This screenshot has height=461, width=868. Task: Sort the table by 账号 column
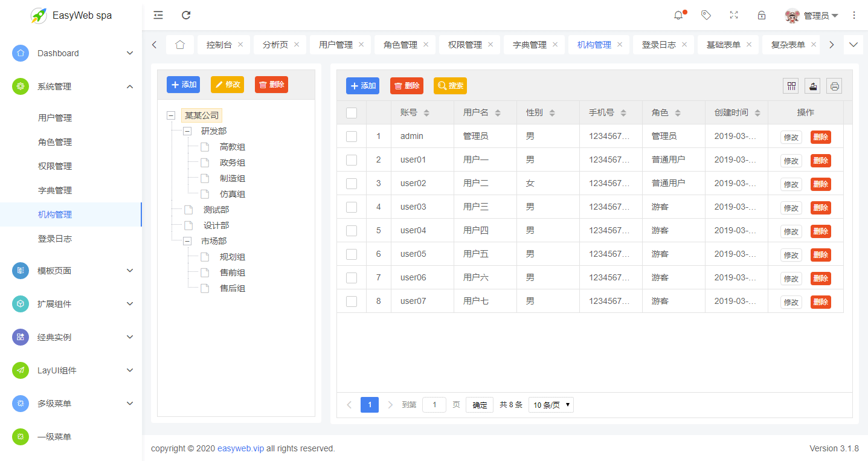(426, 113)
